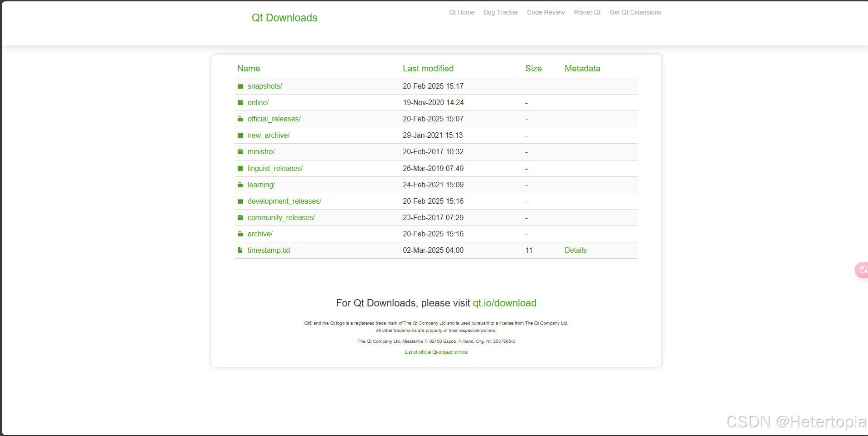This screenshot has width=868, height=436.
Task: Click the date 24-Feb-2021 15:09
Action: tap(433, 185)
